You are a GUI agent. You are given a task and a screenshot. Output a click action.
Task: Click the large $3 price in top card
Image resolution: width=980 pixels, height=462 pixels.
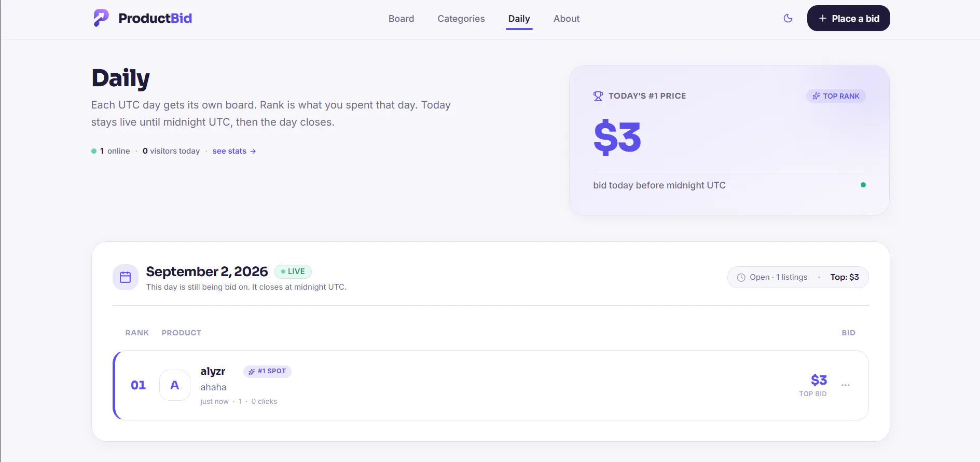point(617,138)
